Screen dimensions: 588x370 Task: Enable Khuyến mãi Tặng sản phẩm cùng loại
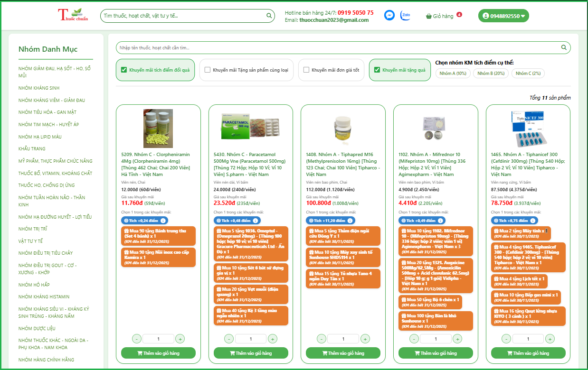tap(208, 70)
